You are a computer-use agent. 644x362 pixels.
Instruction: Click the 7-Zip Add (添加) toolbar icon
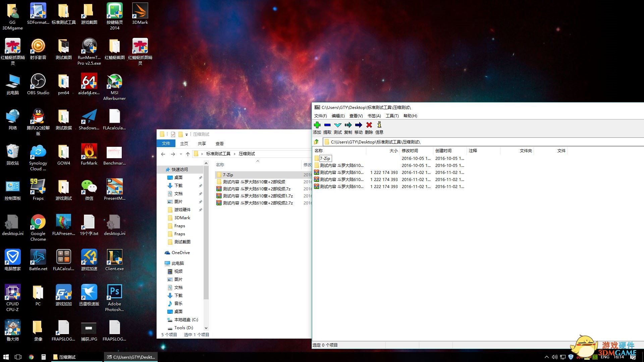coord(317,125)
